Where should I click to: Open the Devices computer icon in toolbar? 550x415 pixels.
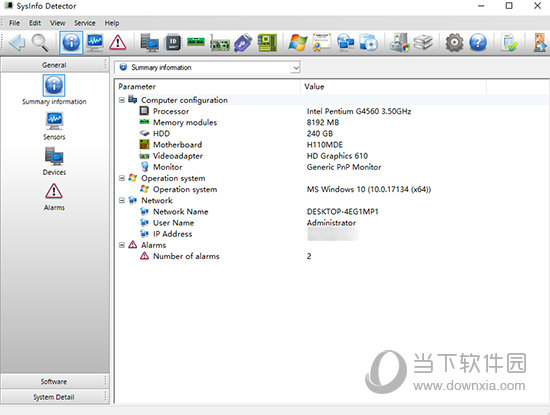point(149,43)
